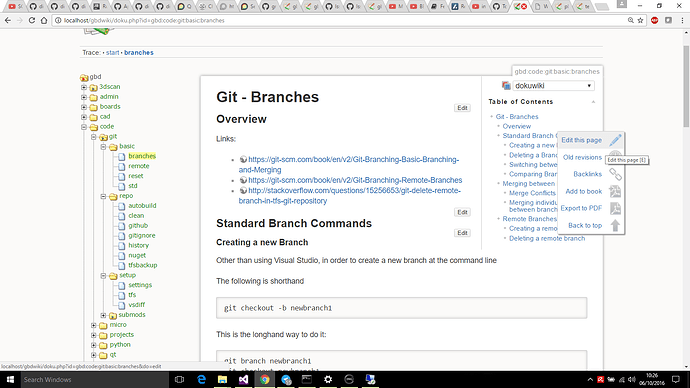
Task: Open the autobuild page in the tree
Action: 142,205
